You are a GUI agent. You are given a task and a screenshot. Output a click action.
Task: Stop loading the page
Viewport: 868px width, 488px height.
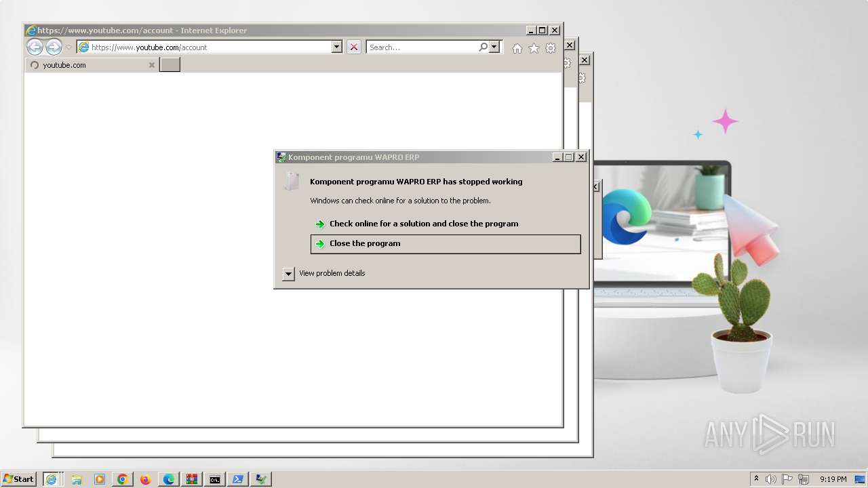[354, 47]
